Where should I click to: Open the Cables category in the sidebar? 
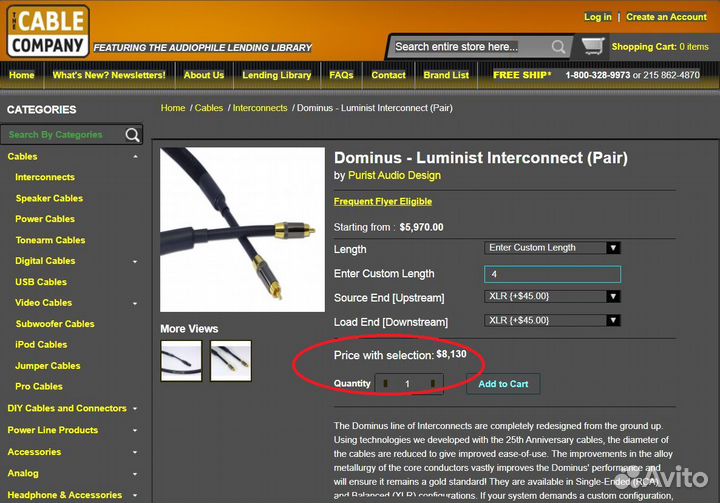(22, 157)
